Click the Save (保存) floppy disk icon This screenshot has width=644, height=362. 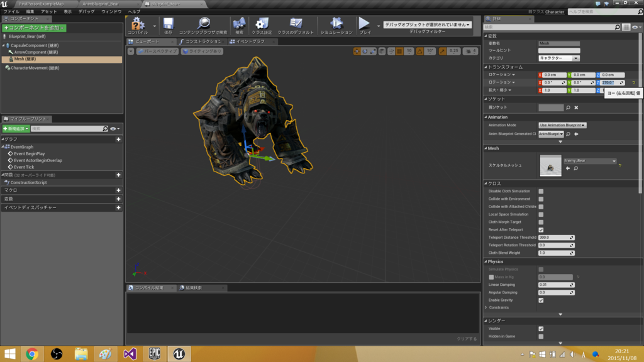169,24
